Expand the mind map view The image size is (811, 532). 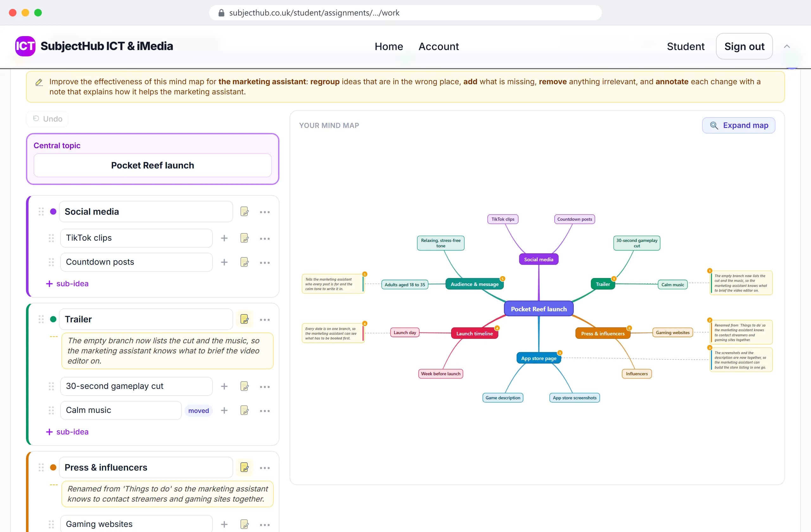pyautogui.click(x=739, y=125)
